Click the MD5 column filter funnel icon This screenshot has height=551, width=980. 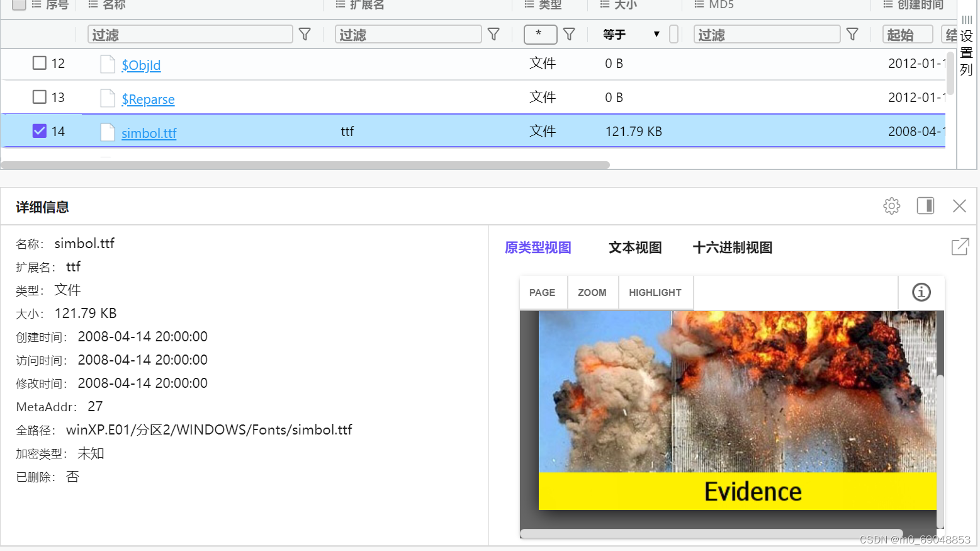tap(852, 34)
